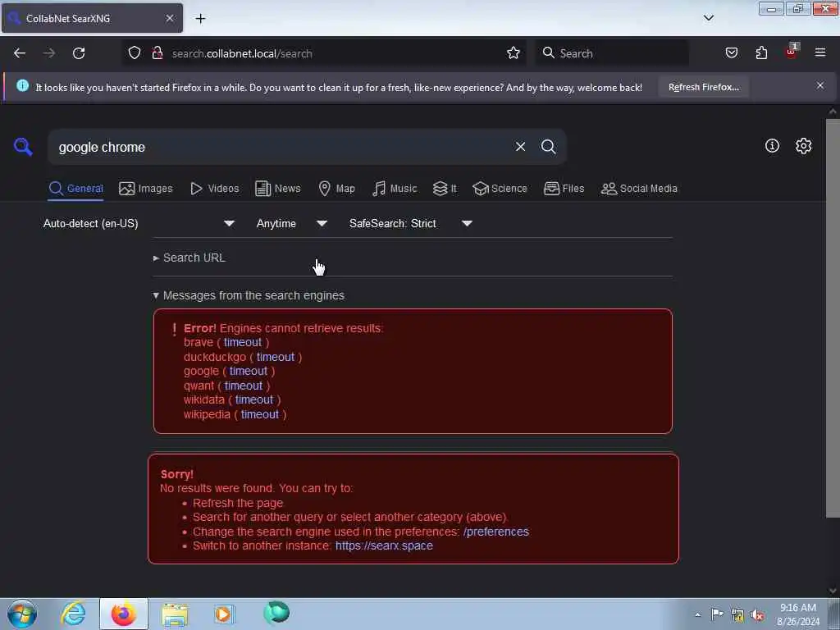This screenshot has height=630, width=840.
Task: Switch to Map category
Action: pyautogui.click(x=336, y=189)
